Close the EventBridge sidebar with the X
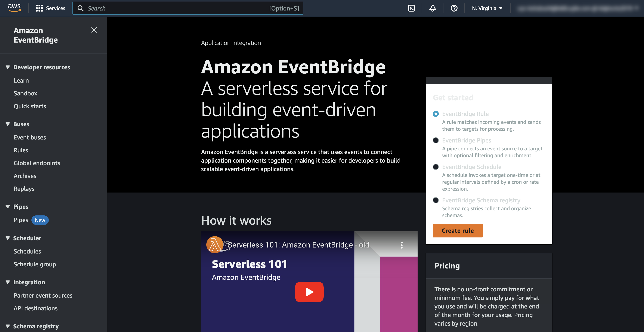This screenshot has width=644, height=332. [94, 30]
